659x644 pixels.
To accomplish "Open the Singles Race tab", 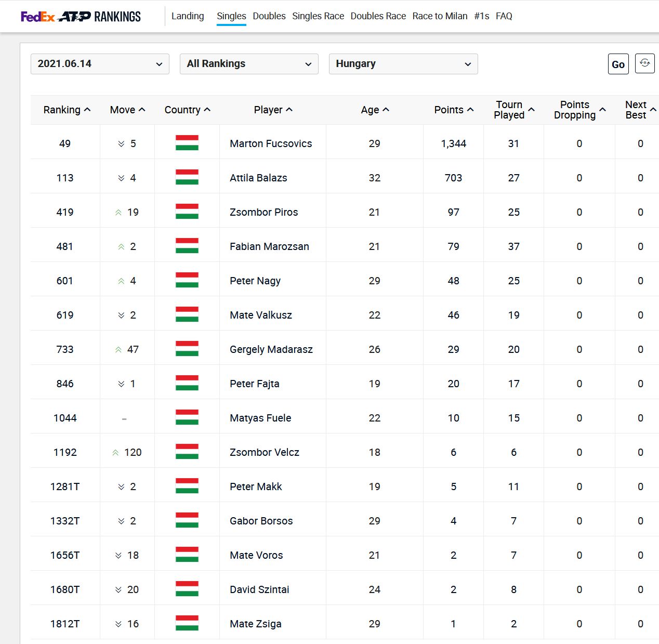I will coord(318,16).
